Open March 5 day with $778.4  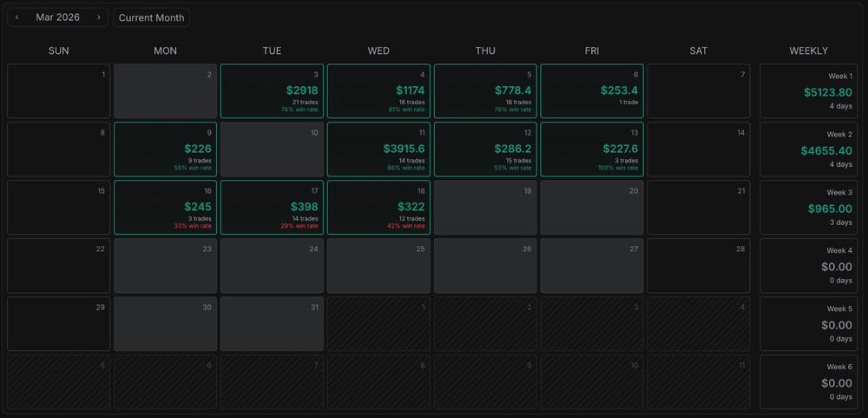point(485,91)
